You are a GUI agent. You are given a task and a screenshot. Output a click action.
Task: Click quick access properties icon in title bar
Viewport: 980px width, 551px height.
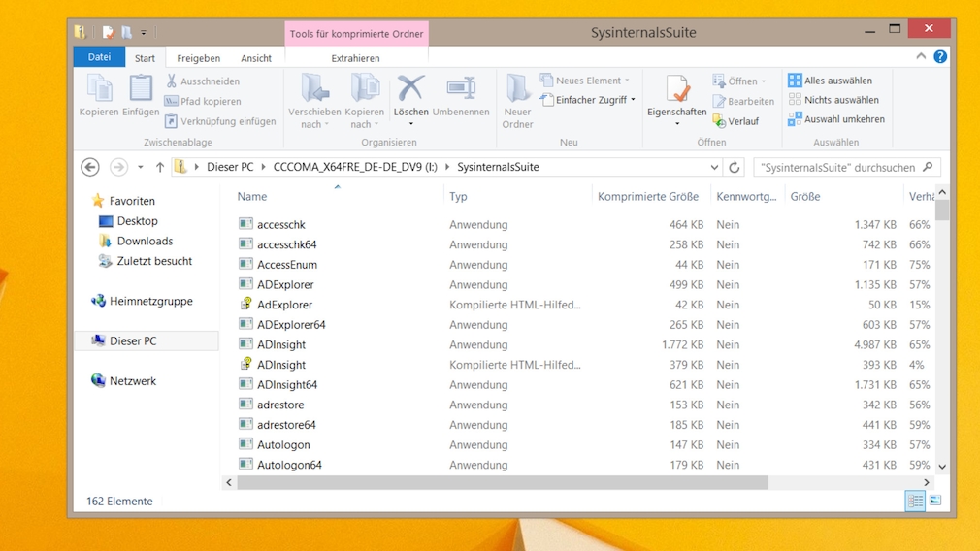[108, 32]
